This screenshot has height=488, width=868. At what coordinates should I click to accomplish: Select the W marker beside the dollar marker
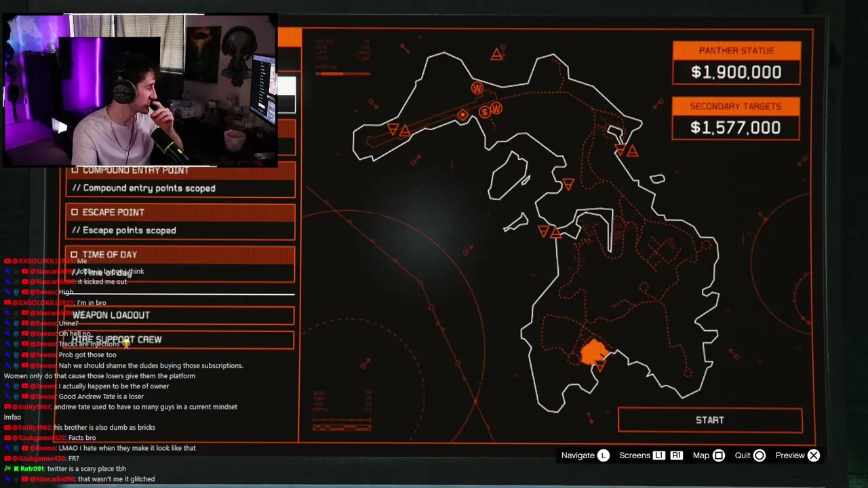coord(496,108)
